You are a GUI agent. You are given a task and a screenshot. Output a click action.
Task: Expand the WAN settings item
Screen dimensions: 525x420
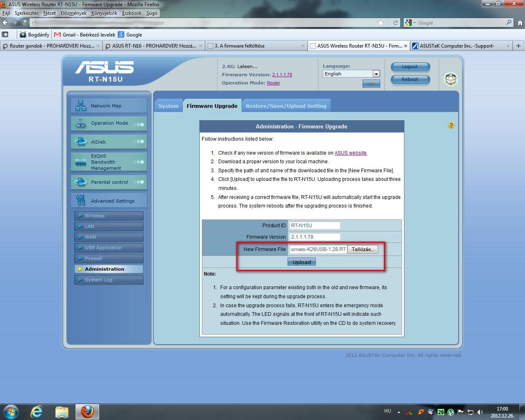click(109, 237)
